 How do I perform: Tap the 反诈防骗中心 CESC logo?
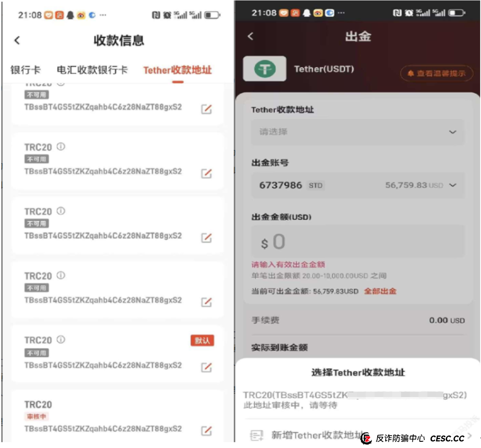click(367, 439)
